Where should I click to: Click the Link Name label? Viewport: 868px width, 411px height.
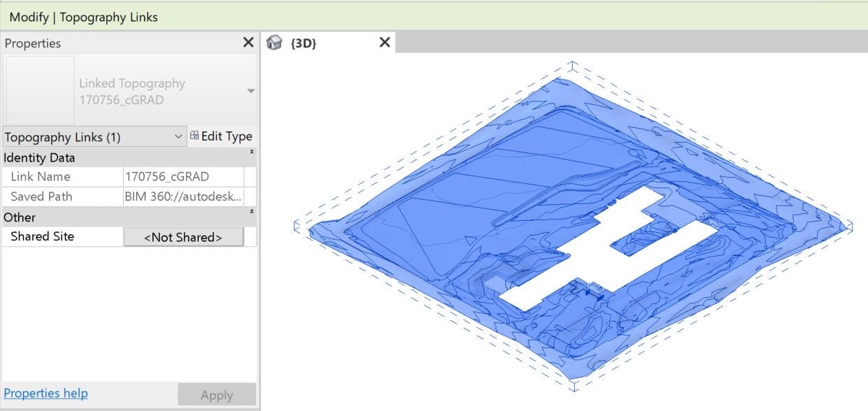point(41,177)
